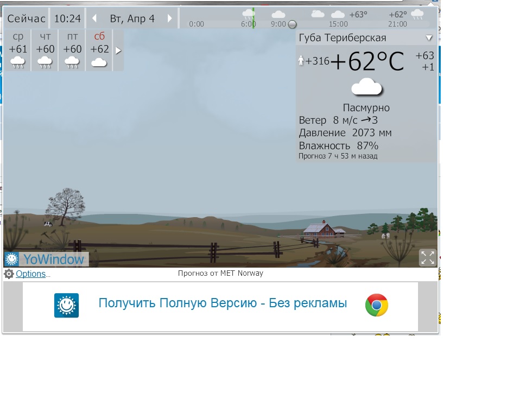The height and width of the screenshot is (399, 532).
Task: Click Получить Полную Версию banner link
Action: click(223, 303)
